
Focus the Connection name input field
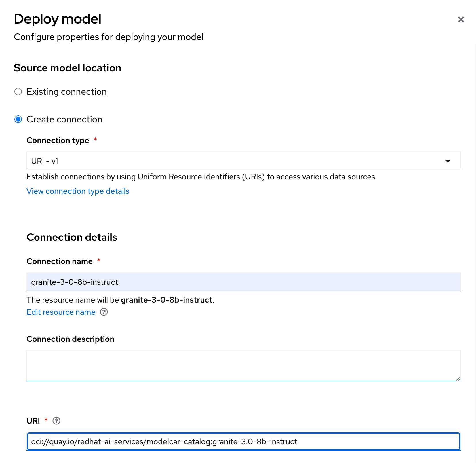243,282
